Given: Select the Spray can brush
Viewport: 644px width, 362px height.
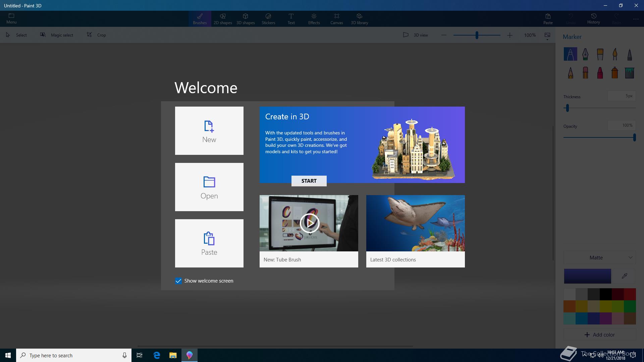Looking at the screenshot, I should pyautogui.click(x=615, y=73).
